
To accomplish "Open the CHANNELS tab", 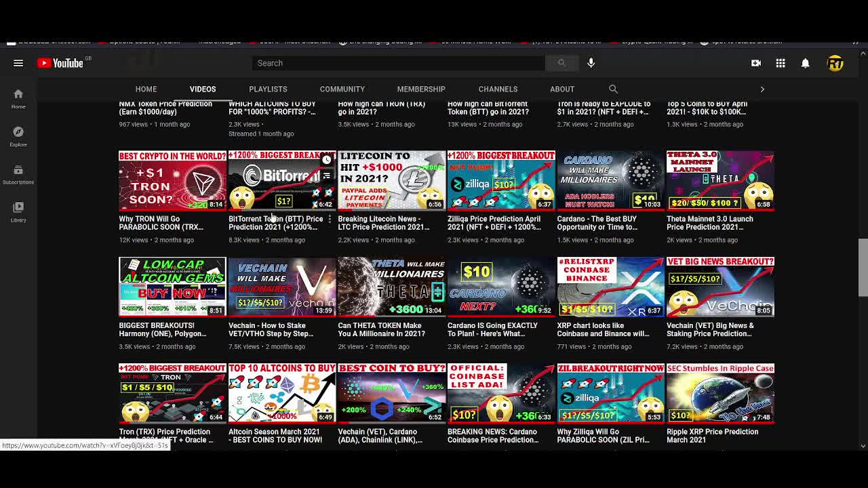I will 498,89.
